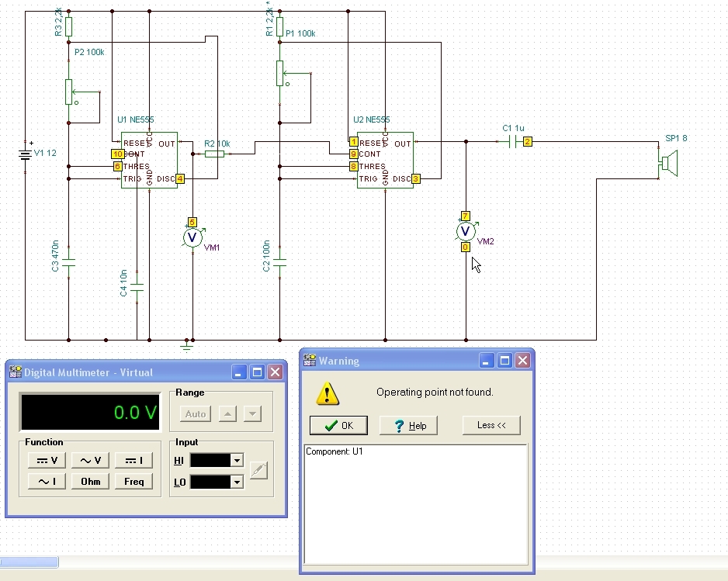728x581 pixels.
Task: Click the 'Operating point not found.' message
Action: coord(435,393)
